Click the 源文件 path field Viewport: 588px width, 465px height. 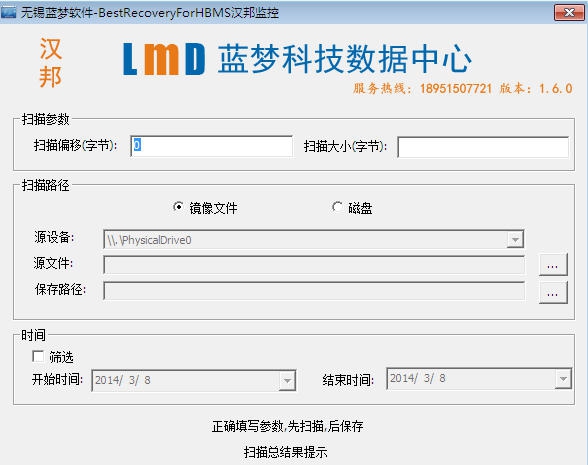[314, 265]
